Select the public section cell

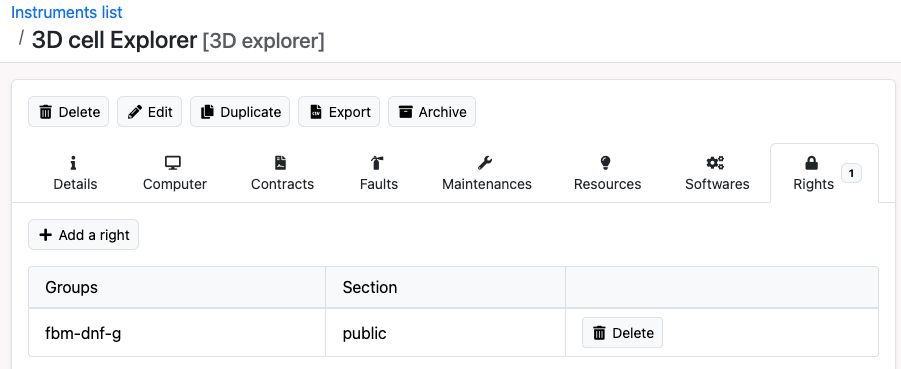tap(445, 333)
